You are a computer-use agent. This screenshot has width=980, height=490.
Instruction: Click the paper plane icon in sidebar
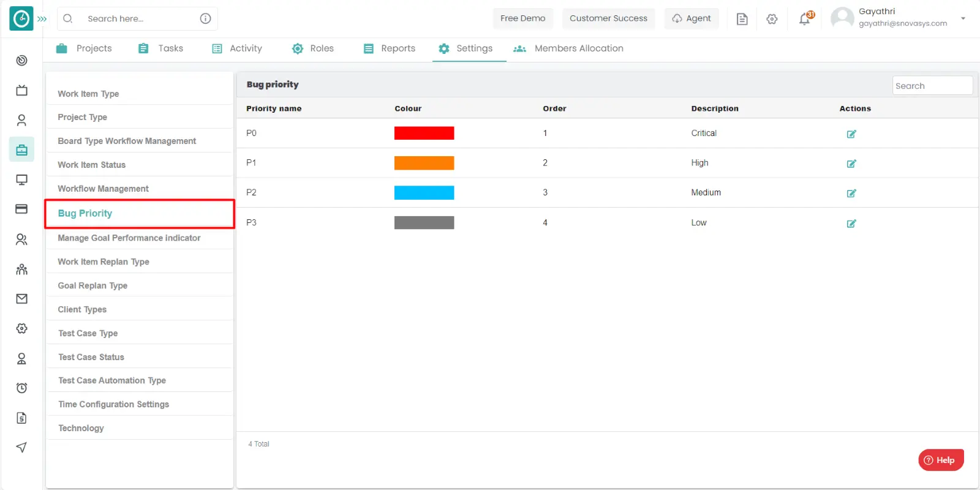pos(21,447)
